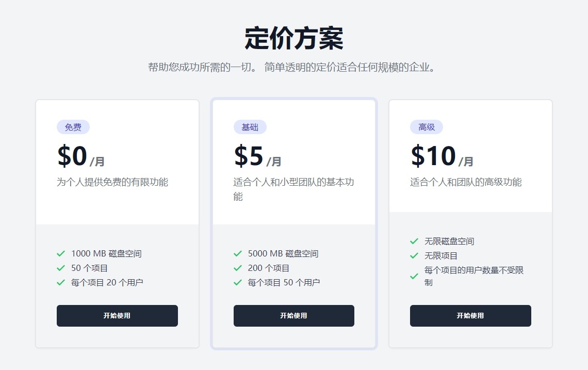Click the checkmark beside 无限磁盘空间
588x370 pixels.
[x=414, y=242]
